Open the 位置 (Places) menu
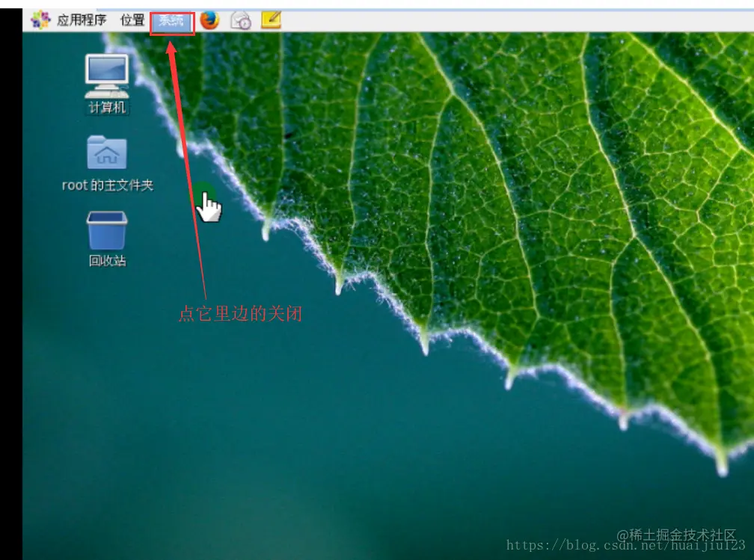Image resolution: width=754 pixels, height=560 pixels. [132, 20]
